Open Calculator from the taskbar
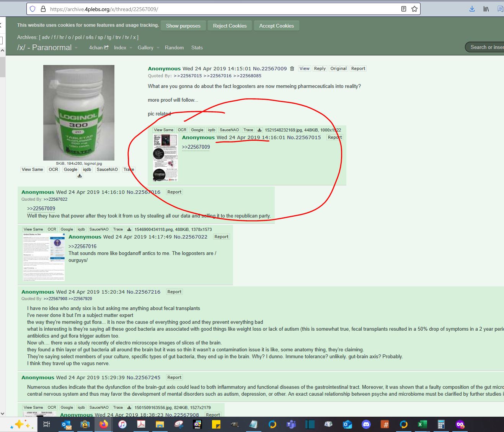 point(441,424)
